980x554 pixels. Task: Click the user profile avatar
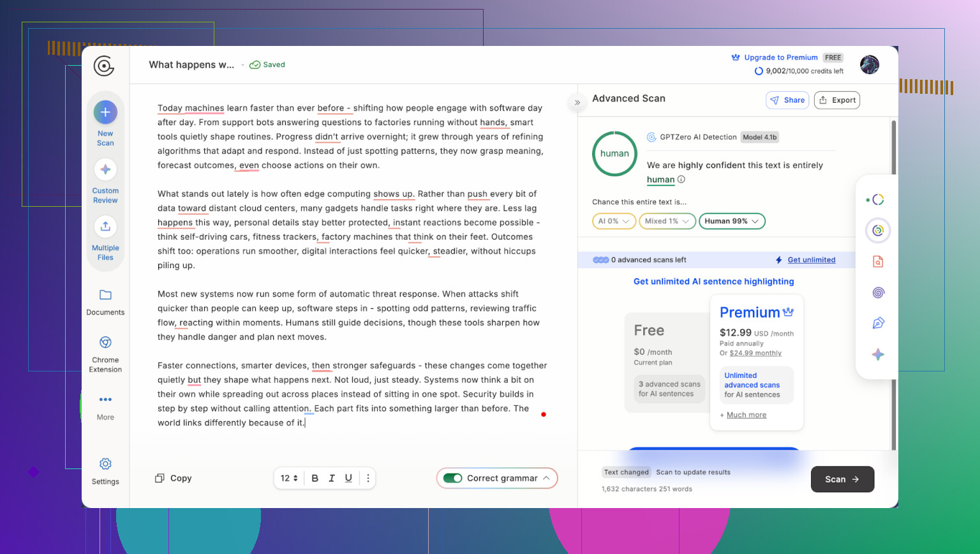pyautogui.click(x=869, y=64)
